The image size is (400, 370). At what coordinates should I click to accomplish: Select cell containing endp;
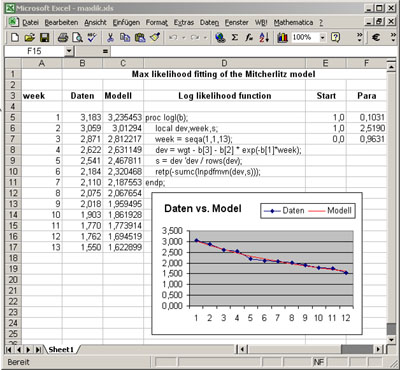point(224,182)
